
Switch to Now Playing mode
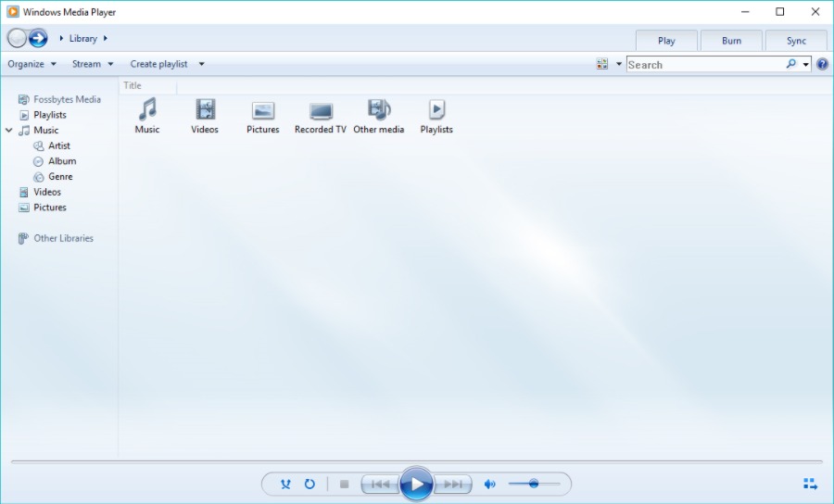point(810,484)
